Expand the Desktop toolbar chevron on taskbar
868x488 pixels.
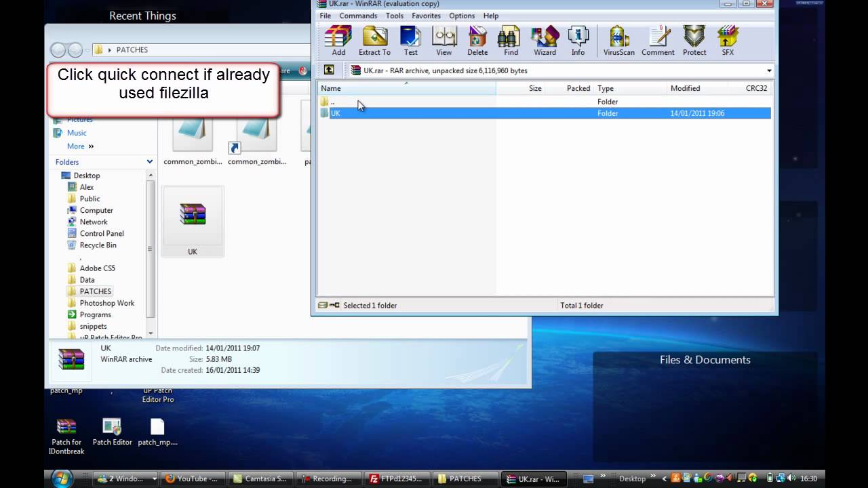653,478
